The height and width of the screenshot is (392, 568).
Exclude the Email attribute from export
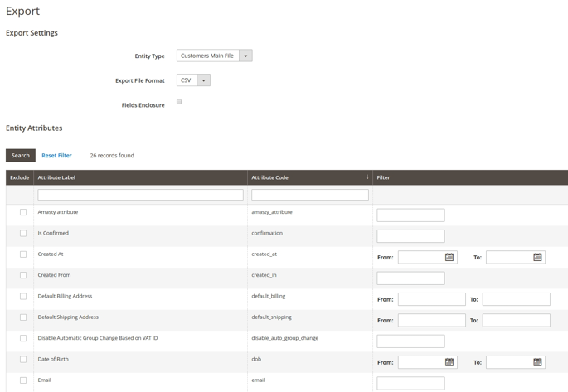[23, 380]
